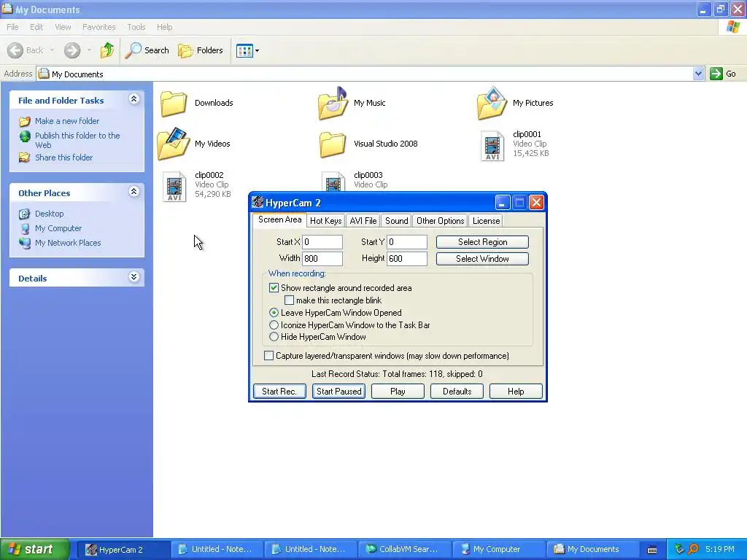Open My Network Places link

(68, 243)
